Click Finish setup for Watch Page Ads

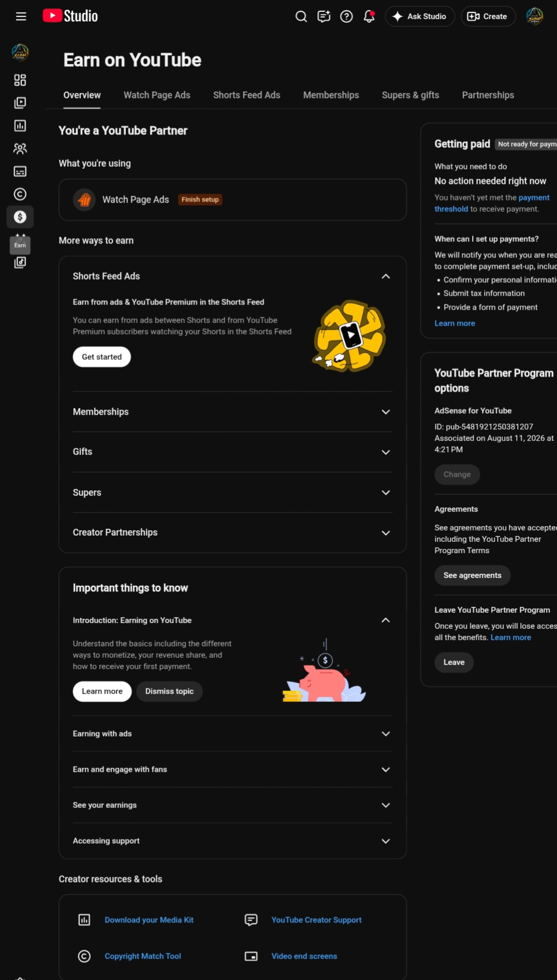pyautogui.click(x=200, y=199)
